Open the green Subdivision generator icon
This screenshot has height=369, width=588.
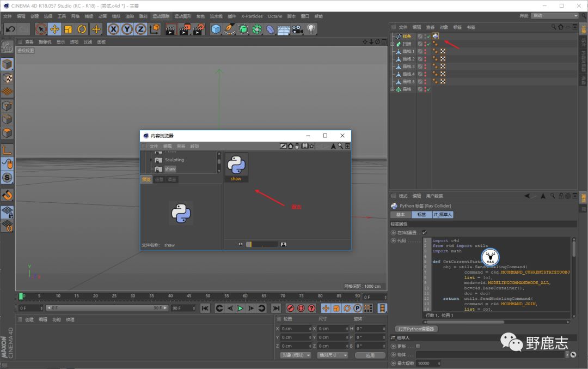[x=243, y=29]
